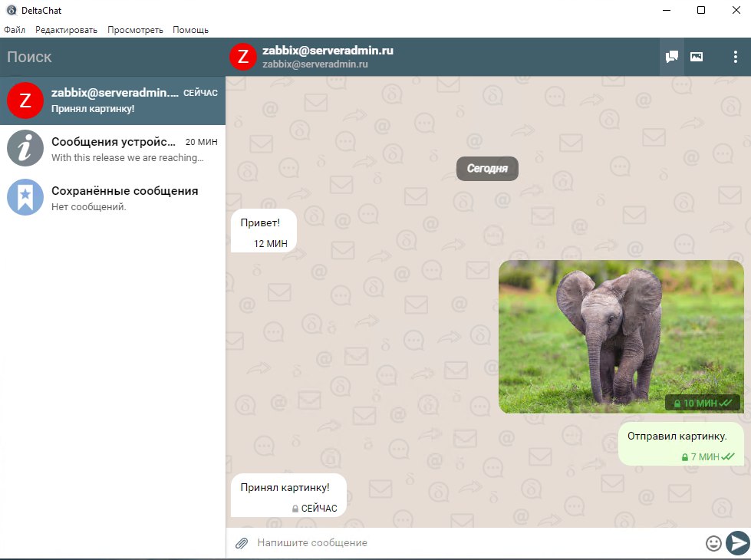The image size is (751, 560).
Task: Close the DeltaChat window
Action: (x=736, y=10)
